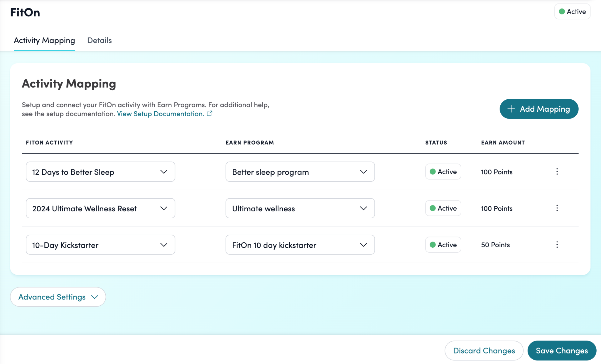Click Active status pill in Ultimate wellness row
601x364 pixels.
pos(443,208)
